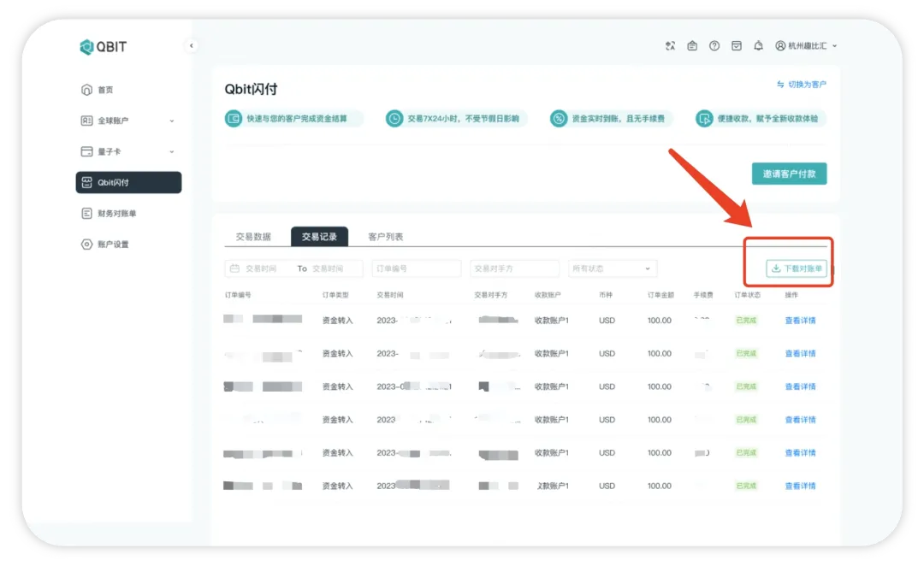Viewport: 924px width, 566px height.
Task: Click the translate language icon in header
Action: (670, 46)
